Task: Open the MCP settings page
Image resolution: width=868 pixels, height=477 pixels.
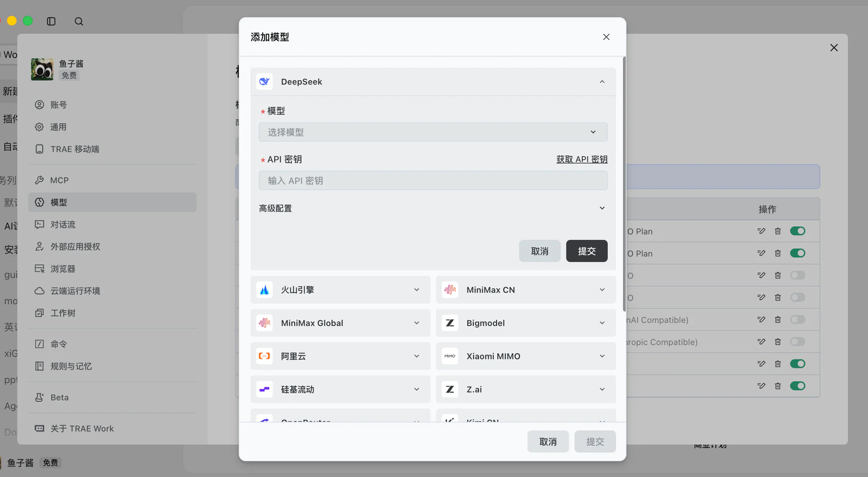Action: coord(112,180)
